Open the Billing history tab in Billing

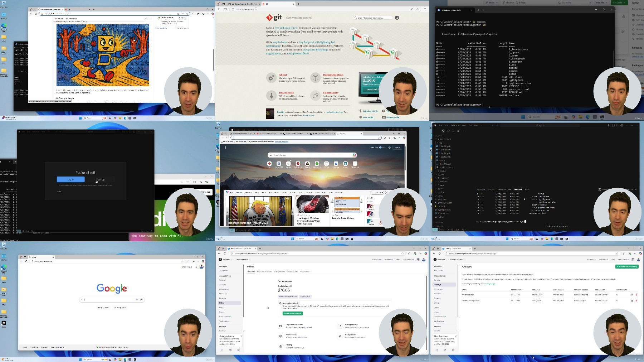279,271
